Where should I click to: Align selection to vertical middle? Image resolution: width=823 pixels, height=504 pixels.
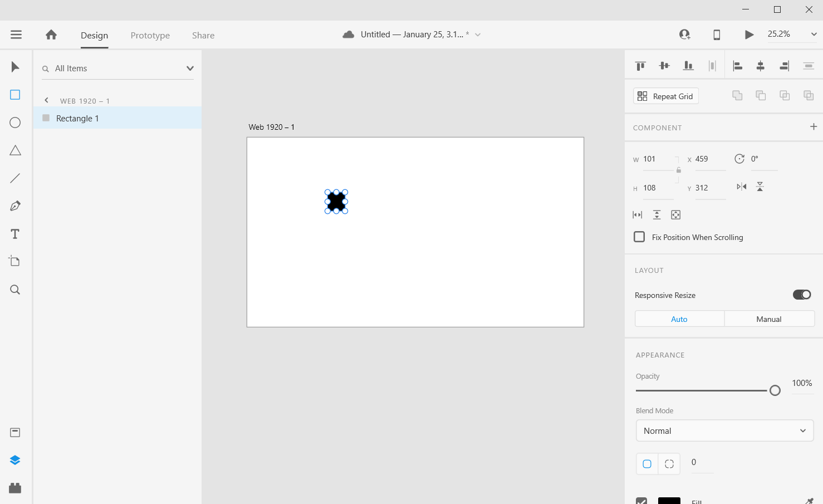click(x=664, y=66)
